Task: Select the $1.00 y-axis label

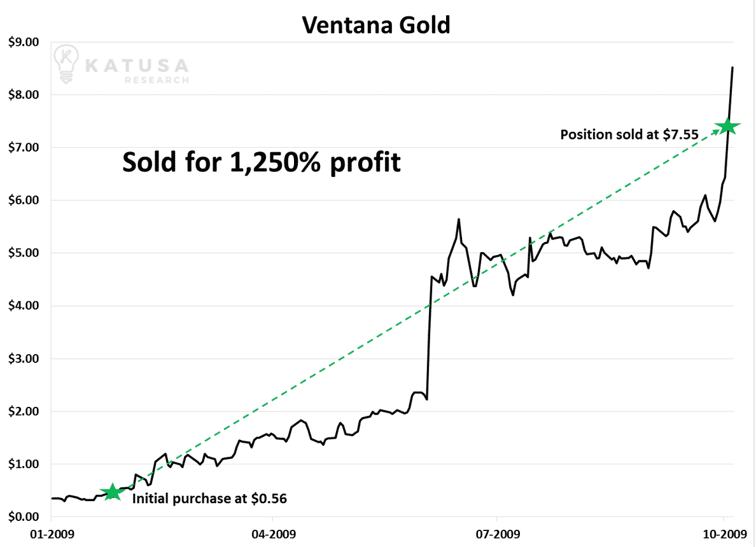Action: pos(24,464)
